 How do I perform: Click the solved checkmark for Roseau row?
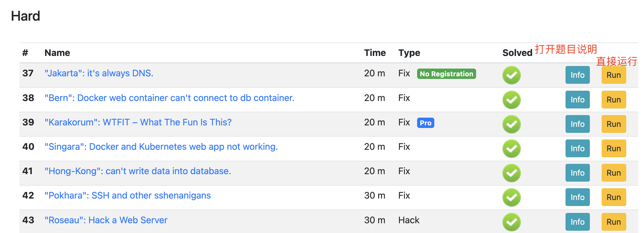click(511, 222)
